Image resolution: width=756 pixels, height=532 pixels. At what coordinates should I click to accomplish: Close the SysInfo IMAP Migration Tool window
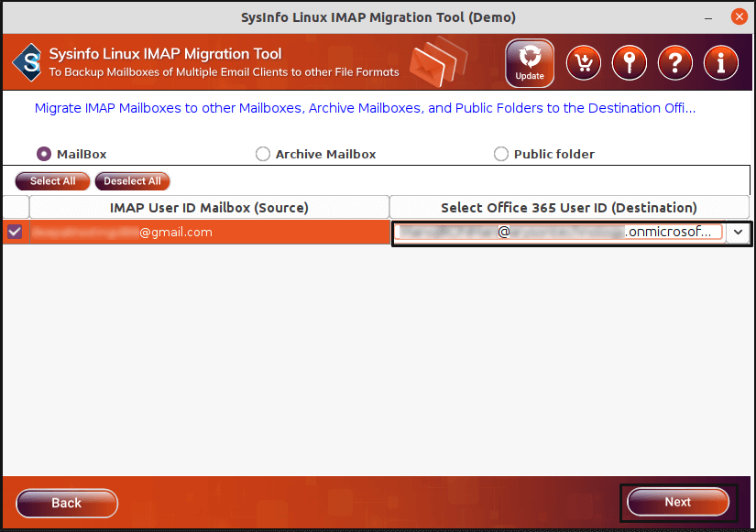(740, 16)
